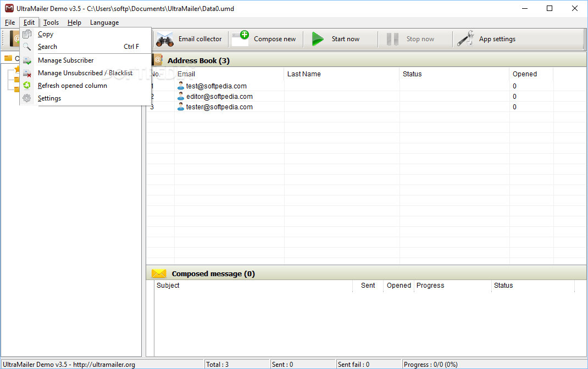The width and height of the screenshot is (588, 369).
Task: Select the editor@softpedia.com row
Action: point(366,96)
